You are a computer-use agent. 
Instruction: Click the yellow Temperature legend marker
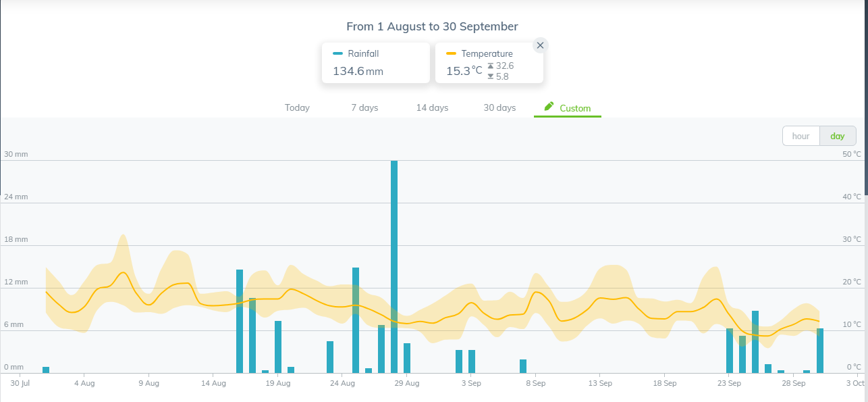(451, 53)
